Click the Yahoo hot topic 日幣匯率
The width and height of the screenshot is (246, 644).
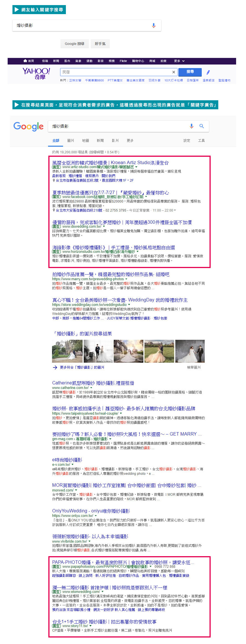[193, 80]
